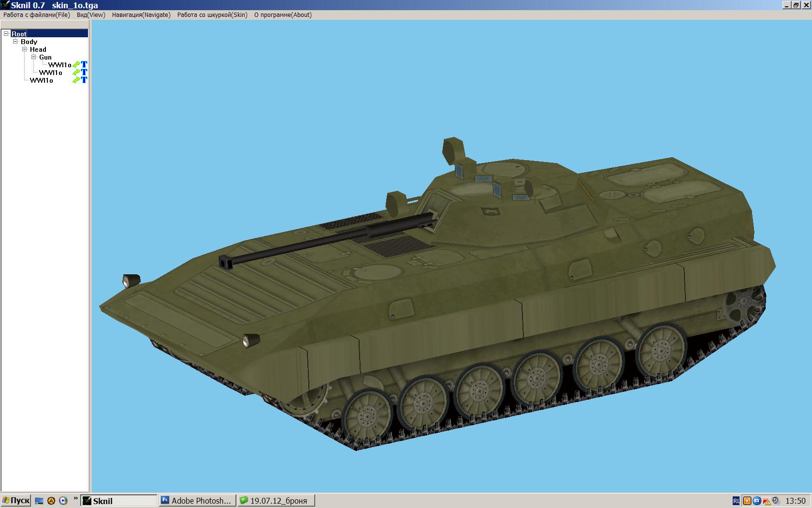
Task: Click the blue T texture icon for Gun's WWI1o
Action: 84,64
